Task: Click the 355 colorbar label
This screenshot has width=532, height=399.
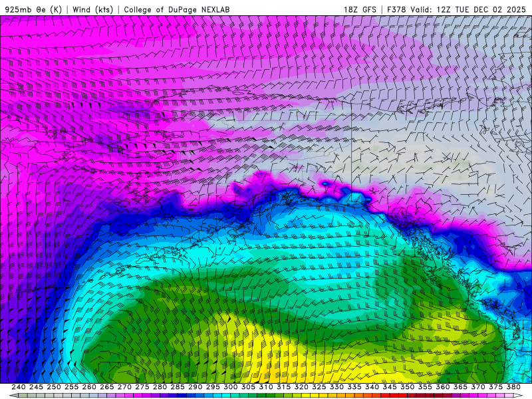Action: (x=425, y=387)
